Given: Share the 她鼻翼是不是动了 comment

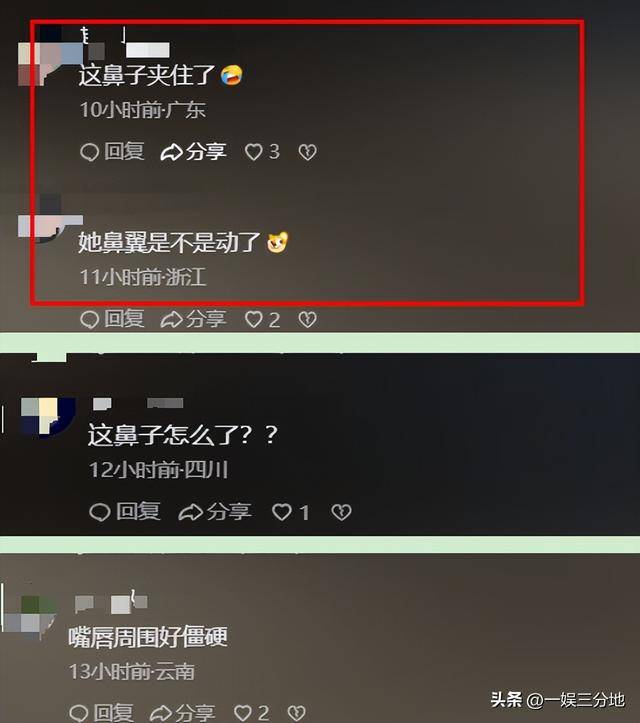Looking at the screenshot, I should pyautogui.click(x=193, y=319).
